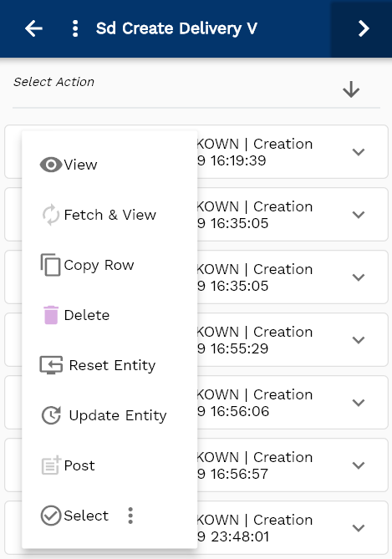
Task: Click the Select Action field
Action: 196,89
